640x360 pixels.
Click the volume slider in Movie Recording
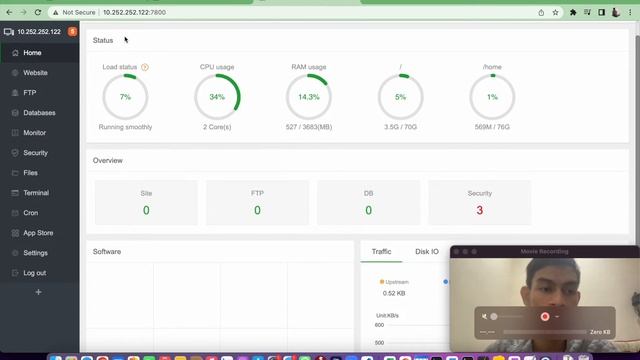coord(508,316)
